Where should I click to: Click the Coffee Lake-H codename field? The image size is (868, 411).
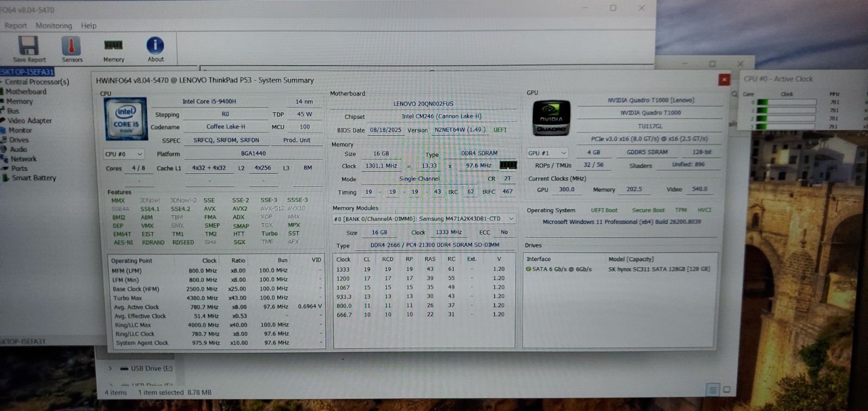(226, 127)
